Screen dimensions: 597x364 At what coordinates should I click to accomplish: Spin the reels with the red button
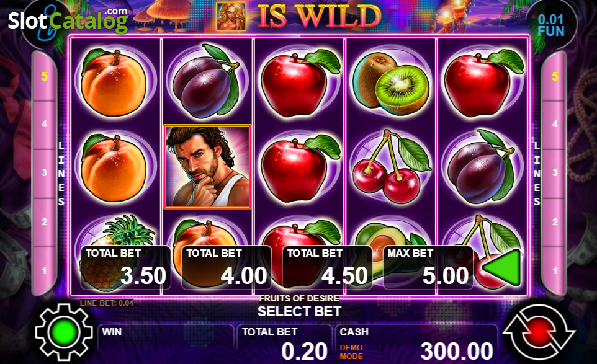pyautogui.click(x=539, y=332)
